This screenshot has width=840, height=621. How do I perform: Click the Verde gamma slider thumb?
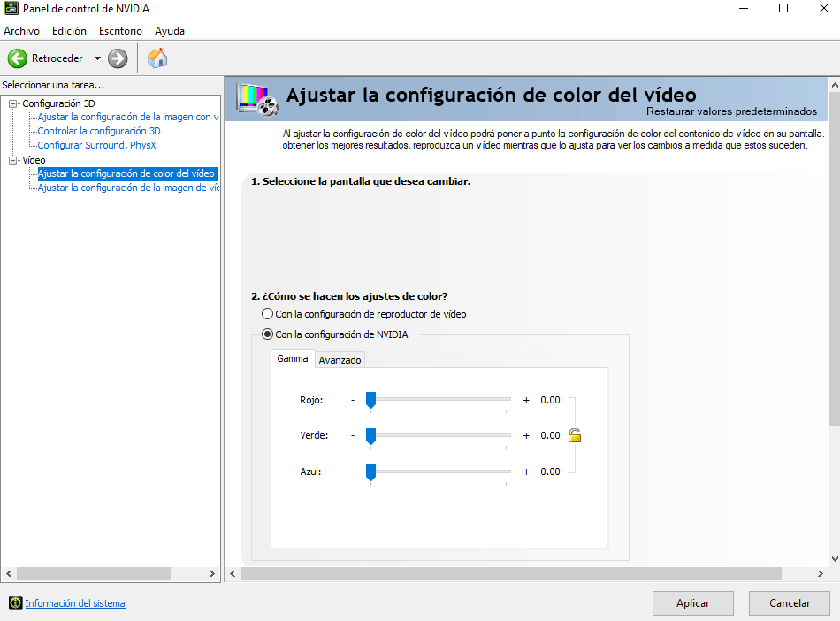tap(370, 436)
